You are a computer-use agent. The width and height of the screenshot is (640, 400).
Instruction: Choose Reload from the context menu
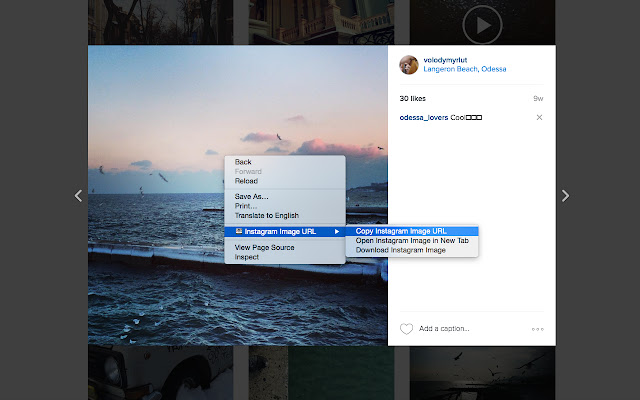point(246,181)
